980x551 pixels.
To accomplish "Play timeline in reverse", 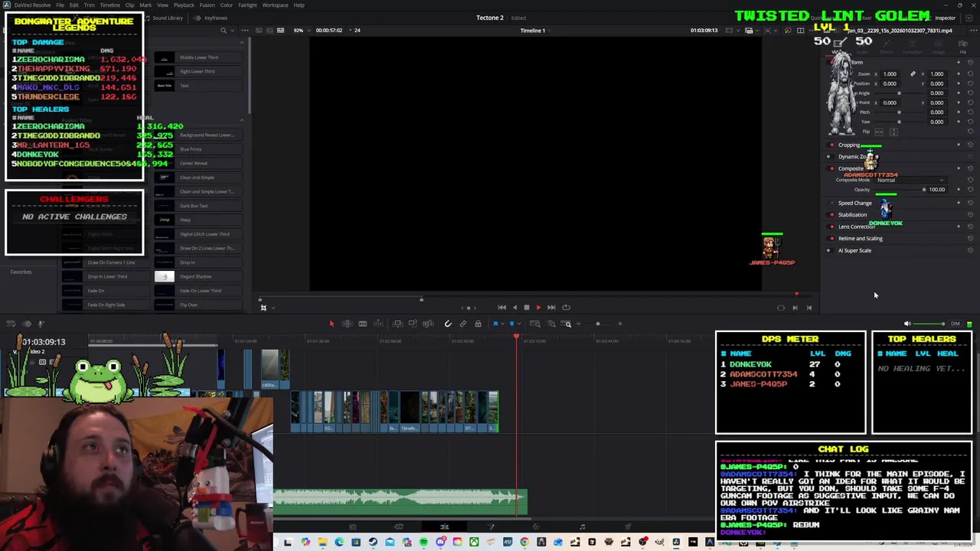I will coord(514,307).
